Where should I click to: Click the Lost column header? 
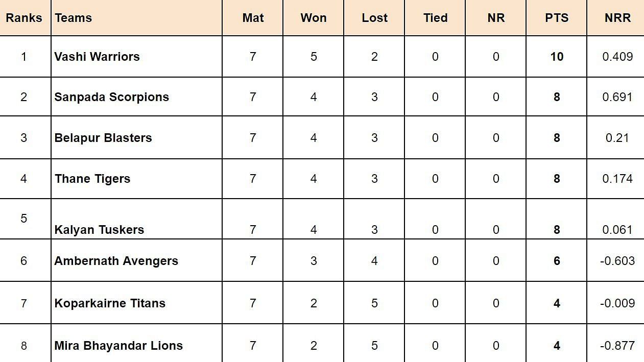click(374, 18)
